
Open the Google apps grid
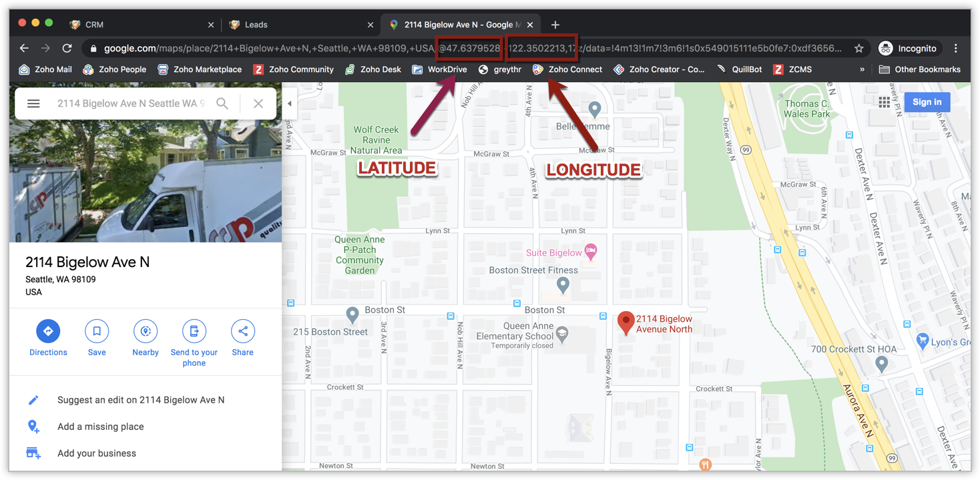click(885, 102)
